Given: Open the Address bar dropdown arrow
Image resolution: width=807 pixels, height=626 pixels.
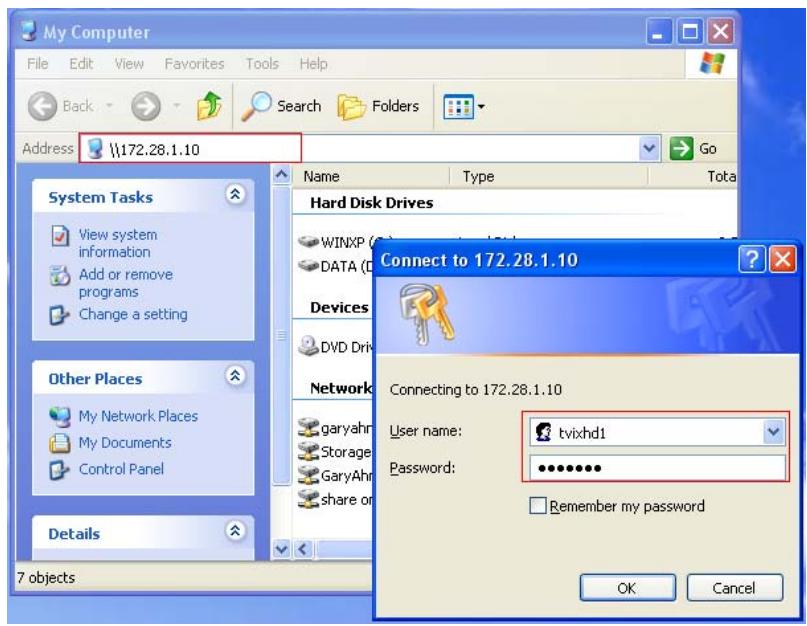Looking at the screenshot, I should tap(650, 149).
